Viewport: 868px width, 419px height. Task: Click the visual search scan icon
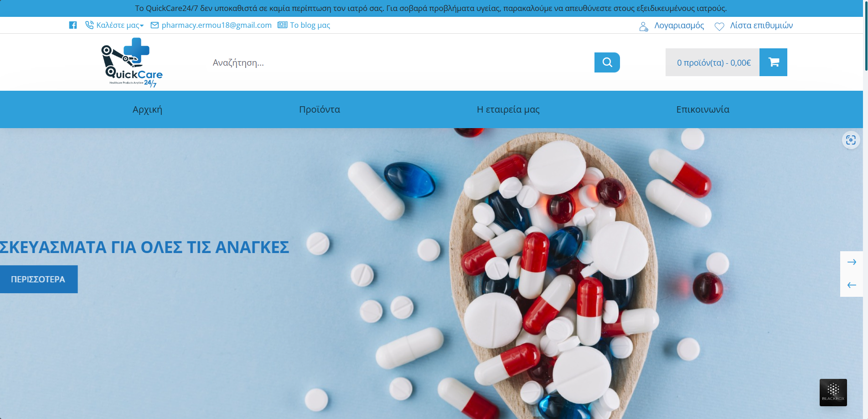[851, 140]
